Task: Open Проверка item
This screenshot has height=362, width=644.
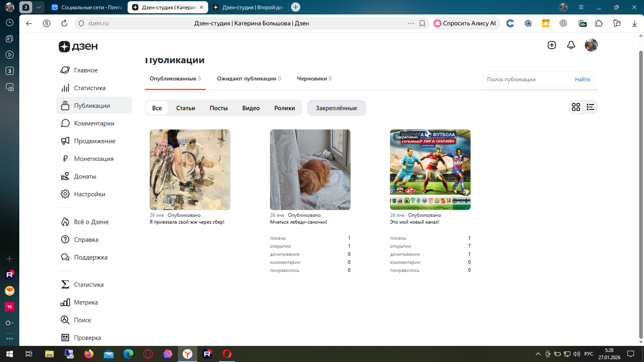Action: (87, 338)
